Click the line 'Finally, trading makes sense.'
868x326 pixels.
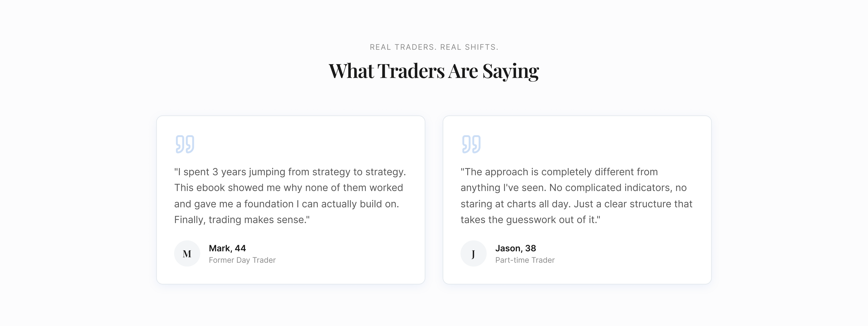point(242,220)
